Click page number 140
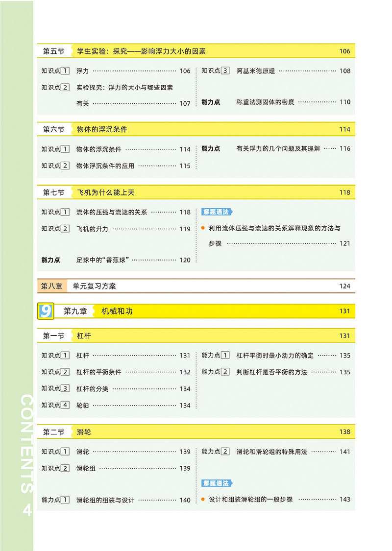 coord(185,500)
